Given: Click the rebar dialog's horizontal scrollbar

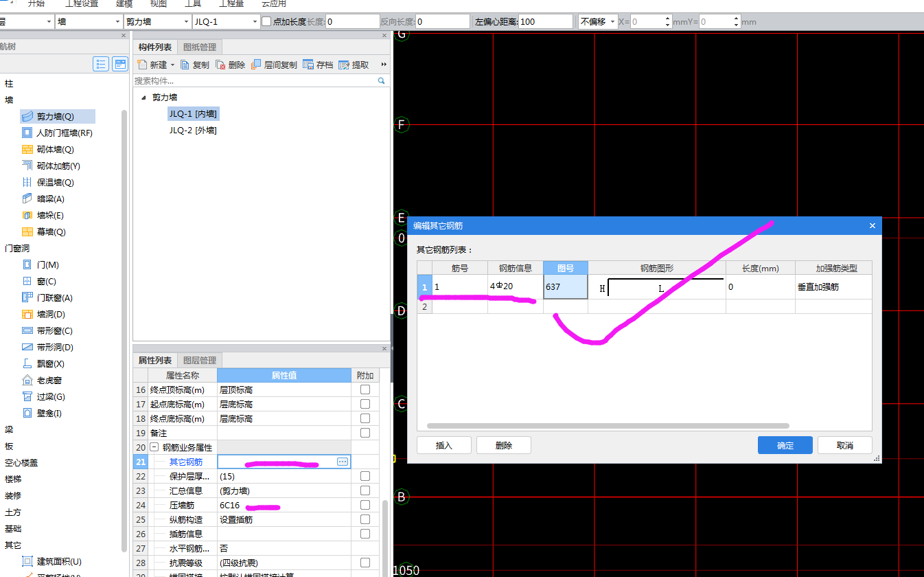Looking at the screenshot, I should (x=608, y=426).
